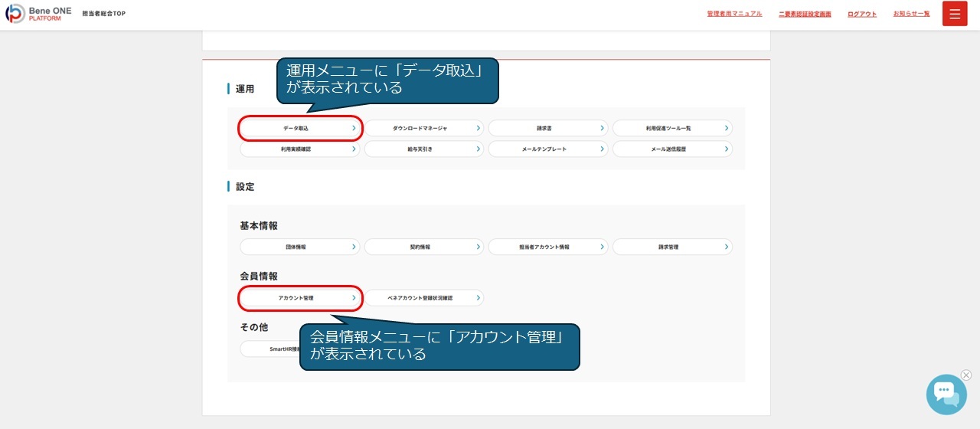Go to 利用実績確認
This screenshot has width=980, height=429.
click(299, 149)
